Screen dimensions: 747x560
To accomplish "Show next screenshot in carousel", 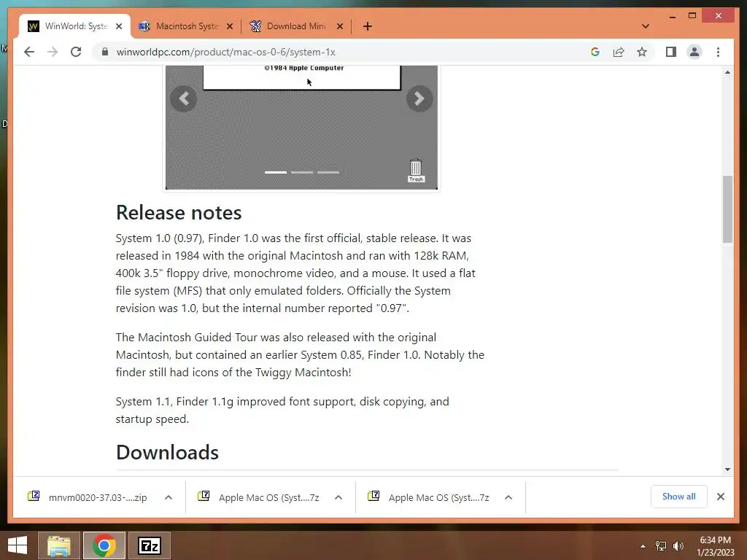I will [x=419, y=98].
